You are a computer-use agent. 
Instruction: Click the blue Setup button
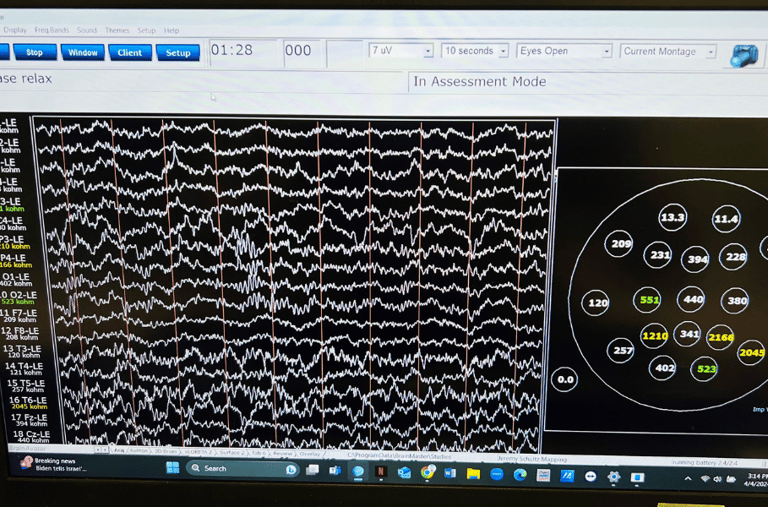tap(178, 52)
